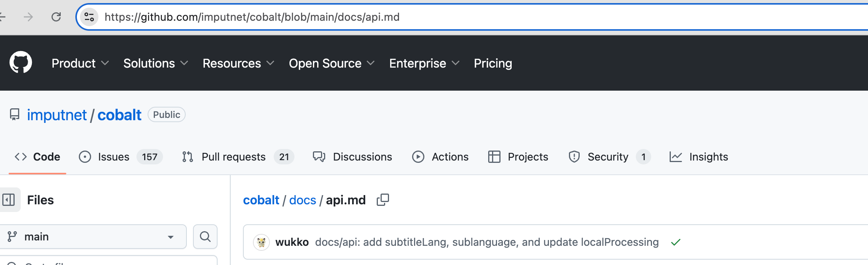Click wukko's avatar image
This screenshot has width=868, height=265.
click(x=261, y=242)
